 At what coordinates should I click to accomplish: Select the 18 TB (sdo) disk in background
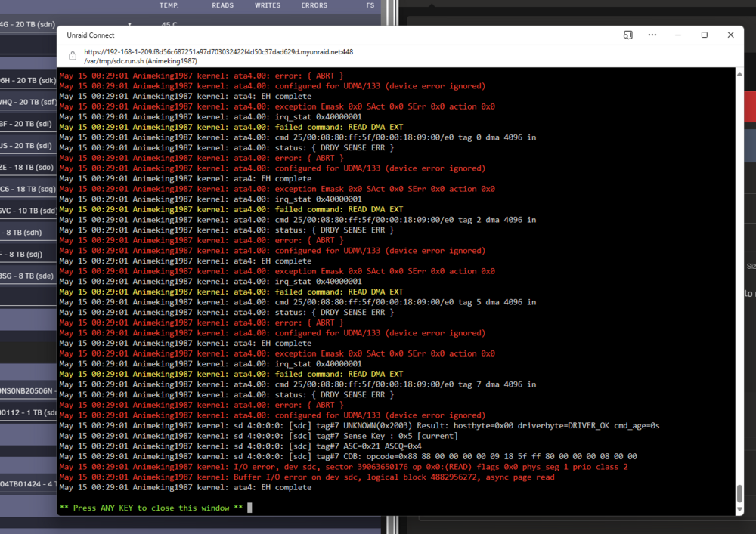point(27,167)
